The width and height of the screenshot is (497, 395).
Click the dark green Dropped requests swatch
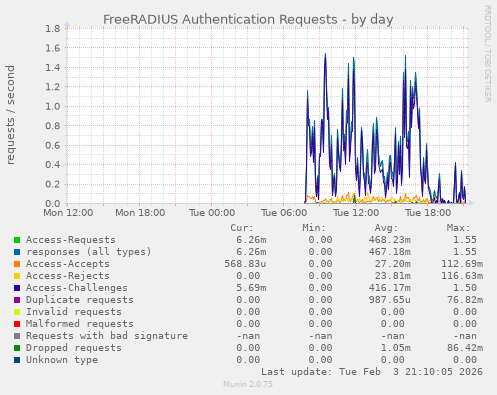(17, 348)
